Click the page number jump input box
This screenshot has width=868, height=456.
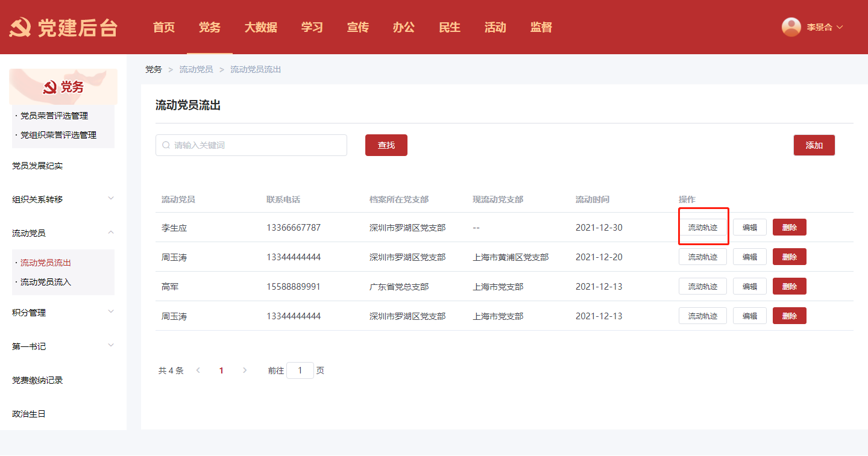pos(300,370)
